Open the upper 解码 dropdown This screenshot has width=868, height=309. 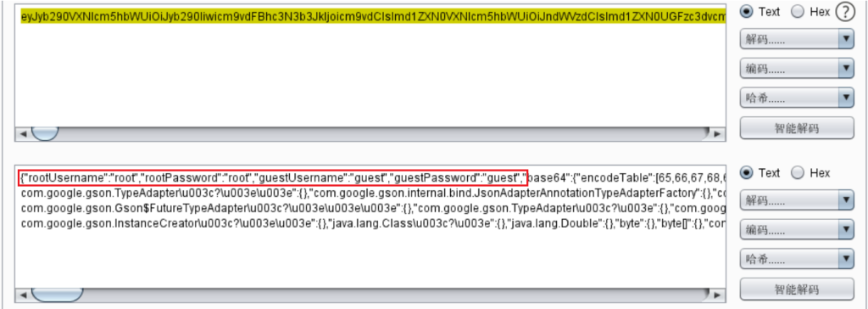[797, 40]
